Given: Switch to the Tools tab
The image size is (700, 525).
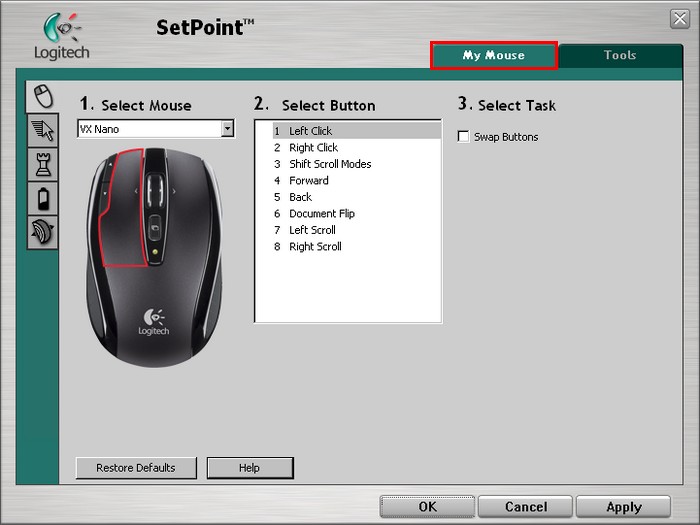Looking at the screenshot, I should click(x=619, y=56).
